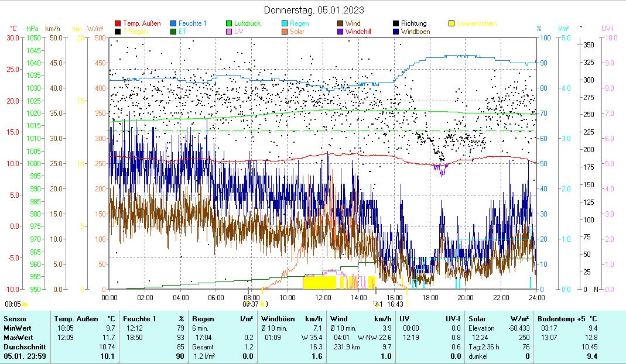Viewport: 626px width, 364px height.
Task: Click the brown Wind legend swatch
Action: click(340, 24)
